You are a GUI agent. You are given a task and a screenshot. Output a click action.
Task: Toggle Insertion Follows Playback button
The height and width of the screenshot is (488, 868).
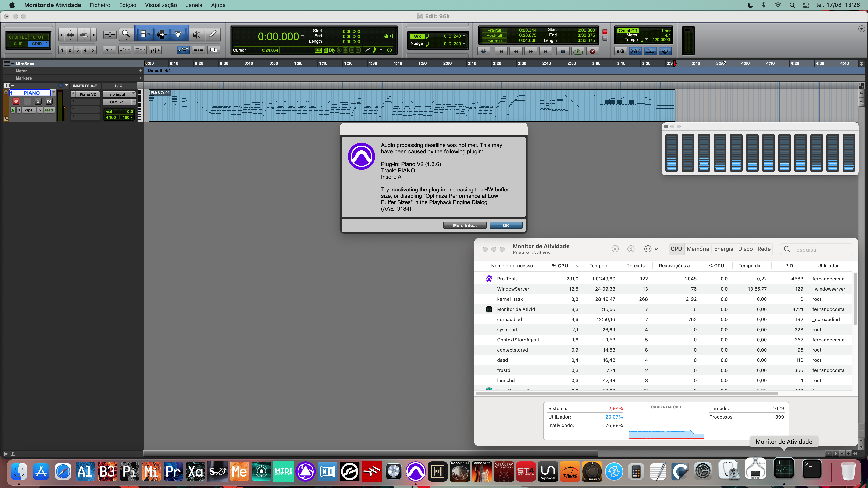(x=155, y=50)
